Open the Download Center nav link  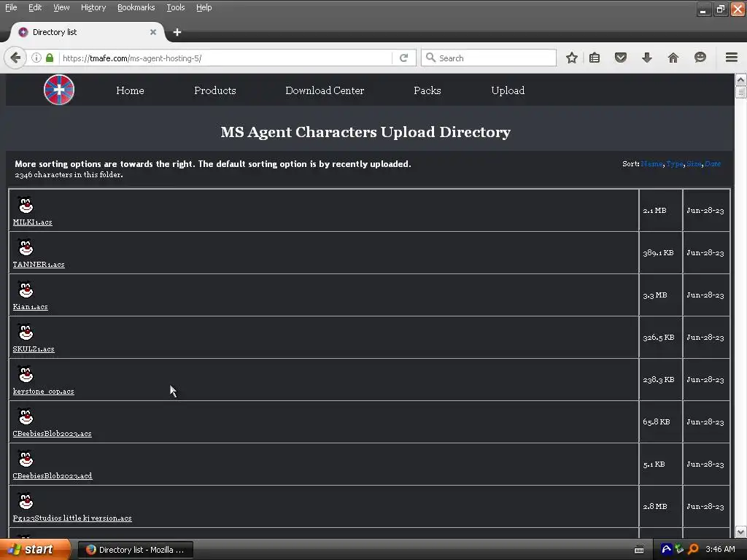coord(325,90)
